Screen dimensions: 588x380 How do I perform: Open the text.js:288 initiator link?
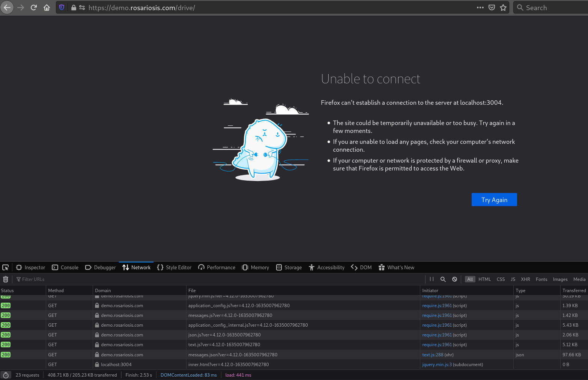(x=433, y=354)
